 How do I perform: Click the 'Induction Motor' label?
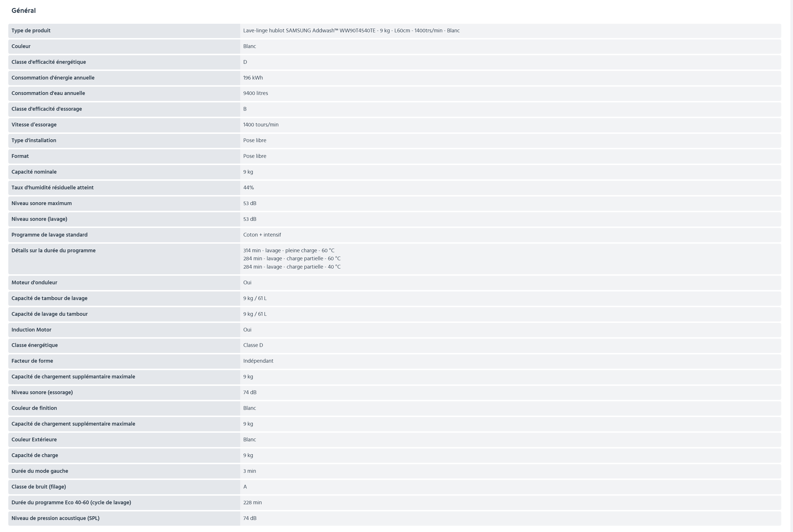click(x=31, y=330)
